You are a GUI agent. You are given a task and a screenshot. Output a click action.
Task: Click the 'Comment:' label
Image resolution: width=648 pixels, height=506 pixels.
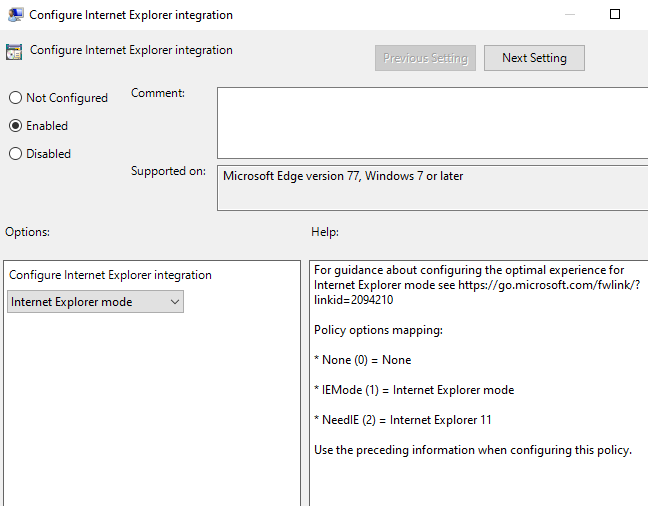(158, 93)
